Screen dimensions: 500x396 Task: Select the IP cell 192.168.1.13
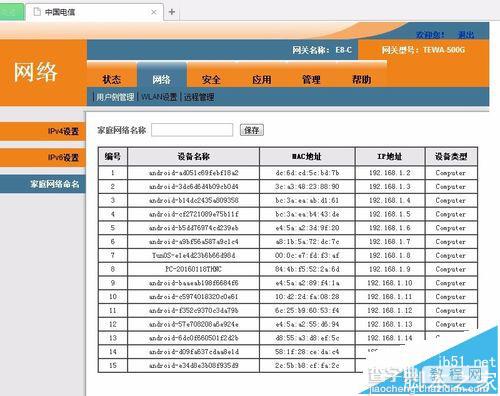click(x=390, y=324)
